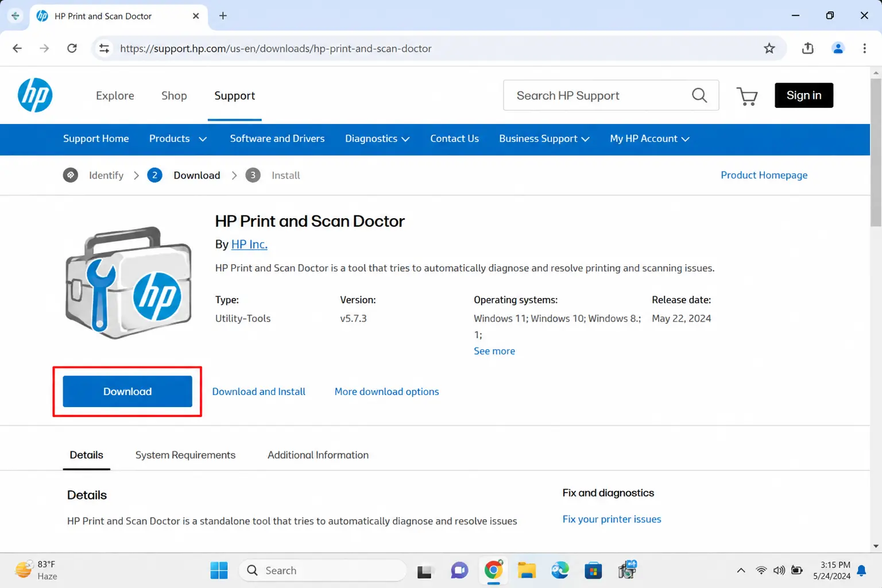Screen dimensions: 882x588
Task: Open Wi-Fi network settings in tray
Action: click(x=761, y=570)
